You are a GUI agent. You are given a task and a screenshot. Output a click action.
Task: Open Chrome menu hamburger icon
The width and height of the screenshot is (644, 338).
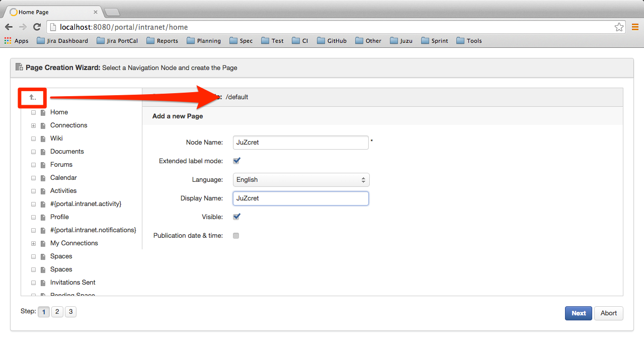click(x=635, y=27)
